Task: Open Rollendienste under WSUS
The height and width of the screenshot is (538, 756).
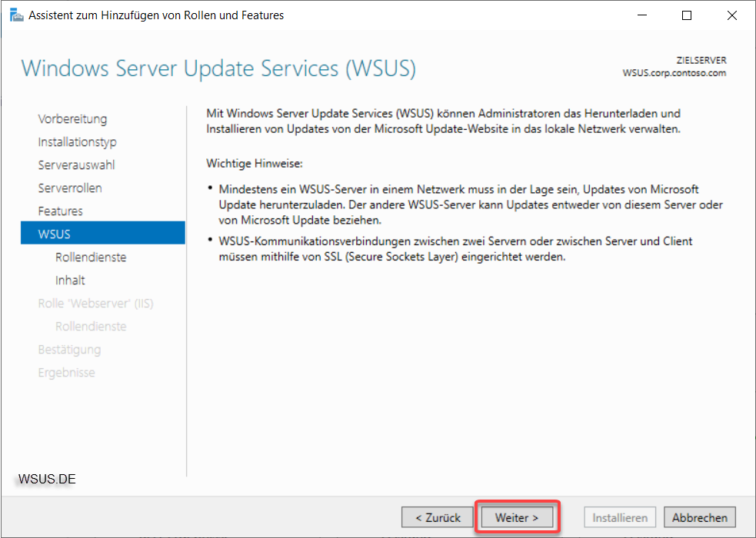Action: point(91,257)
